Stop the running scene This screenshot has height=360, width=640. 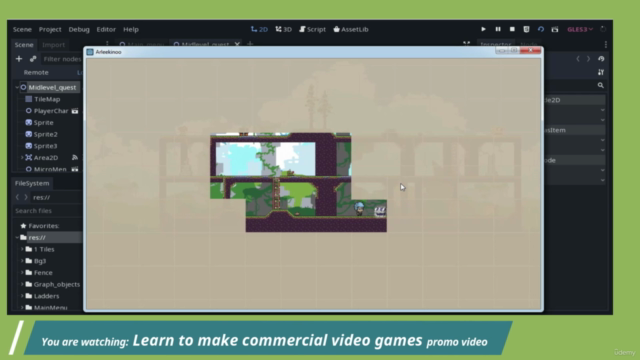[x=512, y=29]
